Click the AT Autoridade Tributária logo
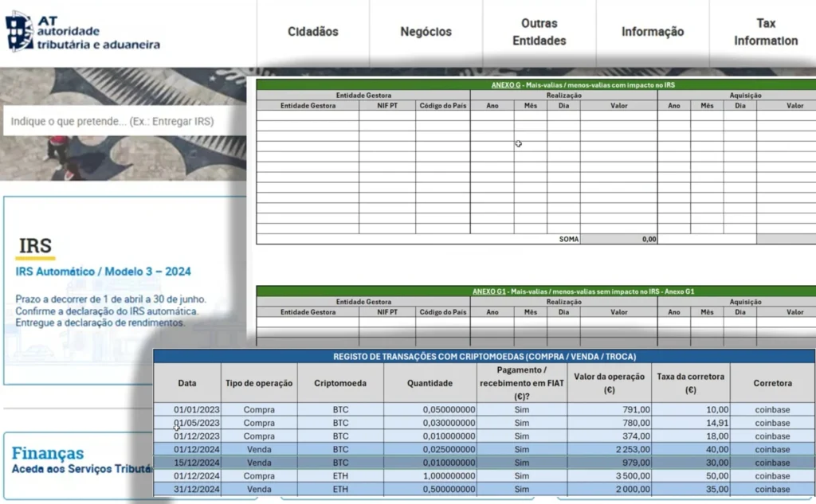This screenshot has height=504, width=816. tap(83, 32)
